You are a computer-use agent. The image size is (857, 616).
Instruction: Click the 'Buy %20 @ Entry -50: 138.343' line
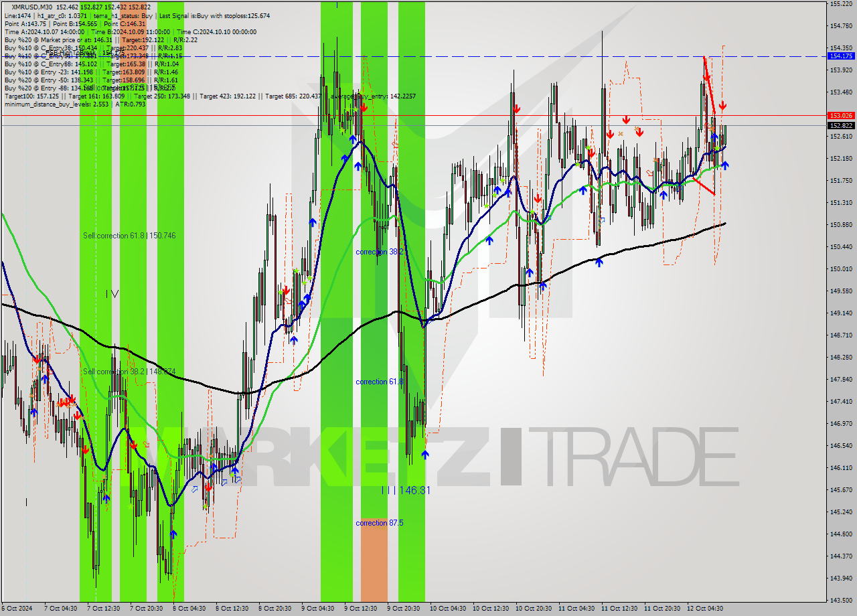(x=48, y=80)
